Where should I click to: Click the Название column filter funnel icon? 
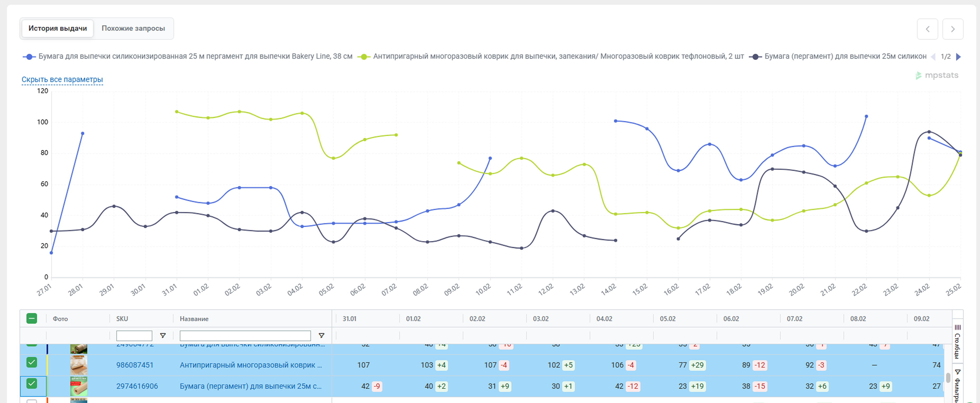click(321, 335)
